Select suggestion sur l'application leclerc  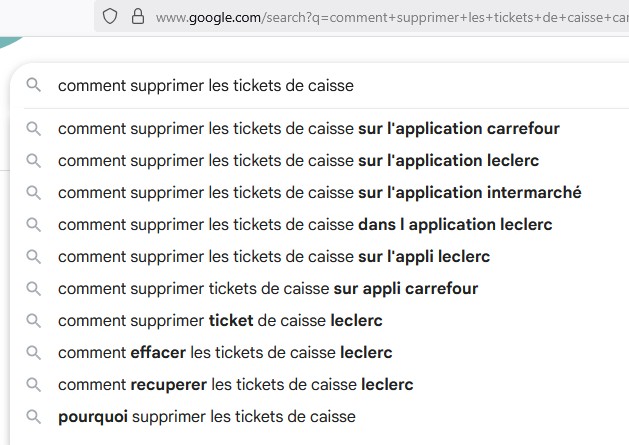pos(298,161)
